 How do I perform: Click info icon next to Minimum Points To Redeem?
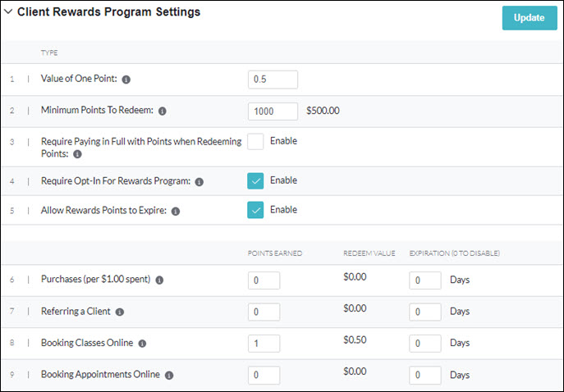162,111
